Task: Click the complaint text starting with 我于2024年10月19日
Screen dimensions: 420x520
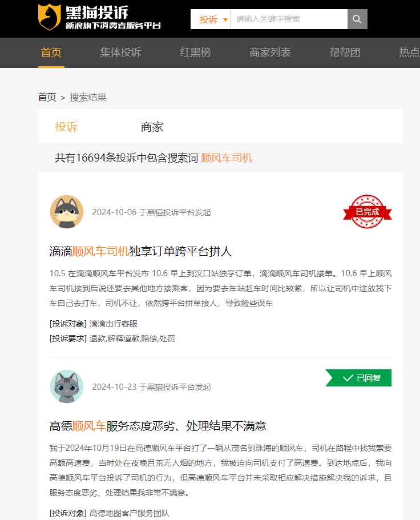Action: pos(220,470)
